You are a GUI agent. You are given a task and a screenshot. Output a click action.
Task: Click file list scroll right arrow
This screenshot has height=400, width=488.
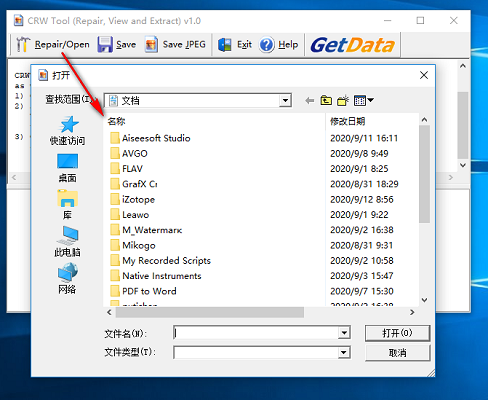[412, 312]
